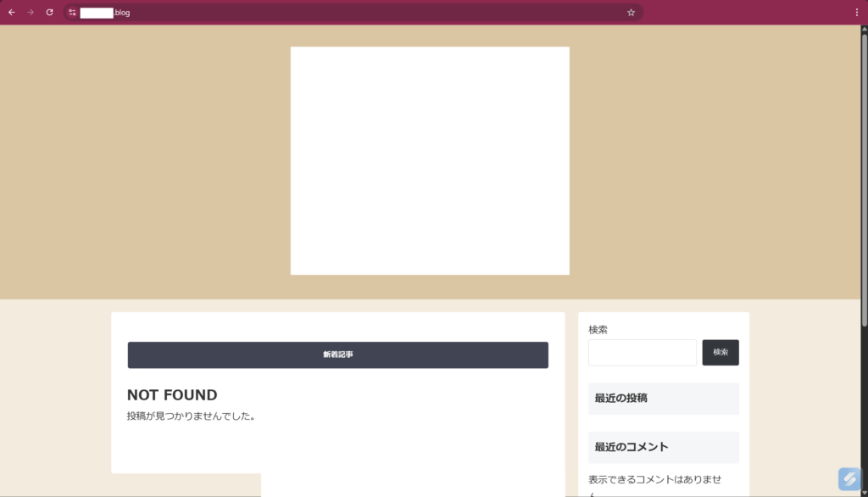Viewport: 868px width, 497px height.
Task: Open site permission settings icon in address bar
Action: (x=72, y=12)
